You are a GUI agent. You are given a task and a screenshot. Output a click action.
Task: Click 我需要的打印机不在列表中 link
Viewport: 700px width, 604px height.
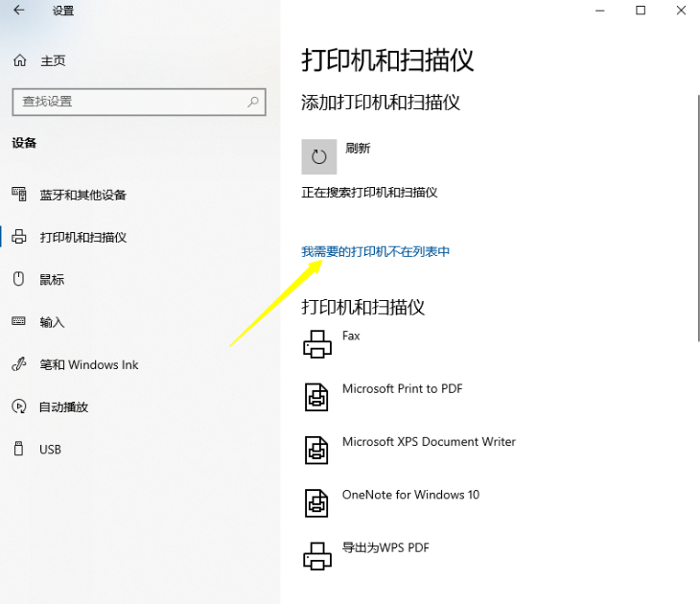pos(376,251)
